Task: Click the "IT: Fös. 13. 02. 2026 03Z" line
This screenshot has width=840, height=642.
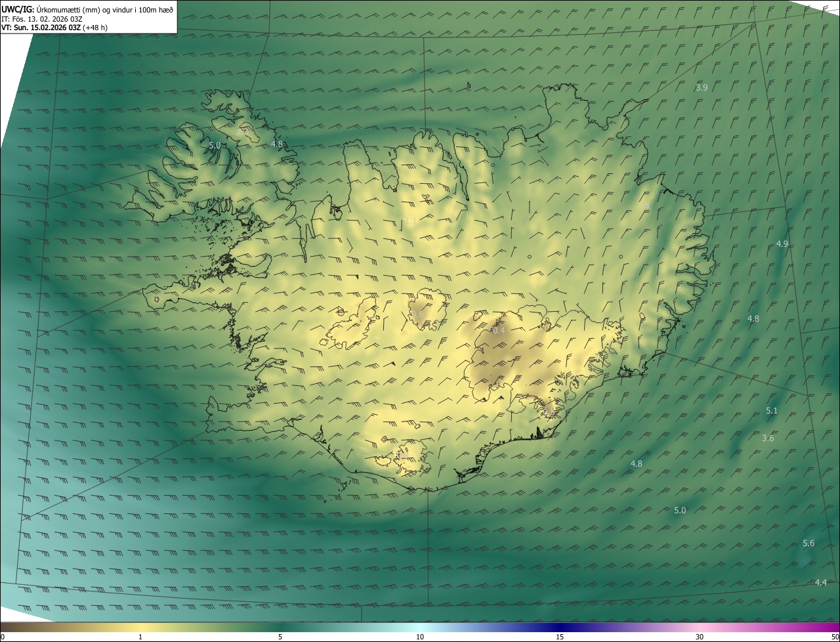Action: 42,19
